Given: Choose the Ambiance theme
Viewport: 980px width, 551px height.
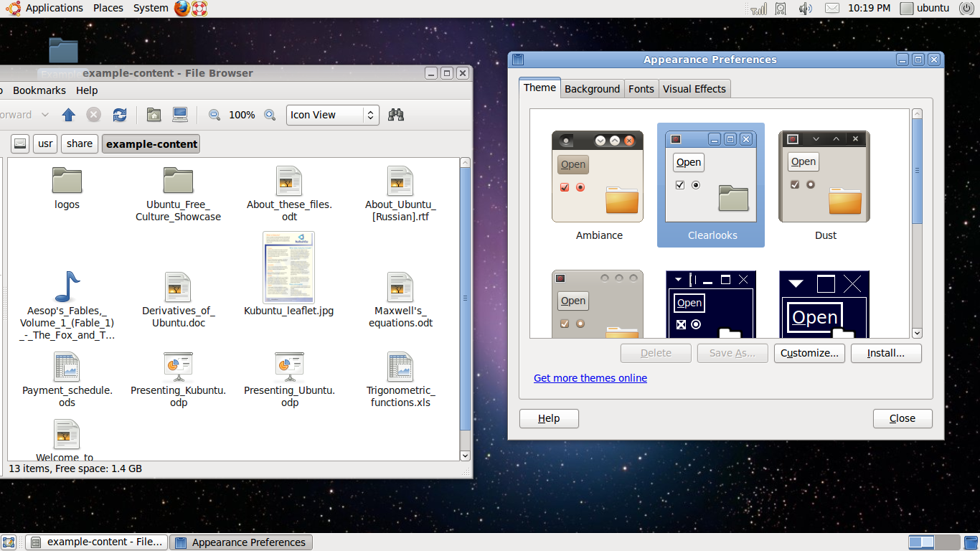Looking at the screenshot, I should (598, 187).
